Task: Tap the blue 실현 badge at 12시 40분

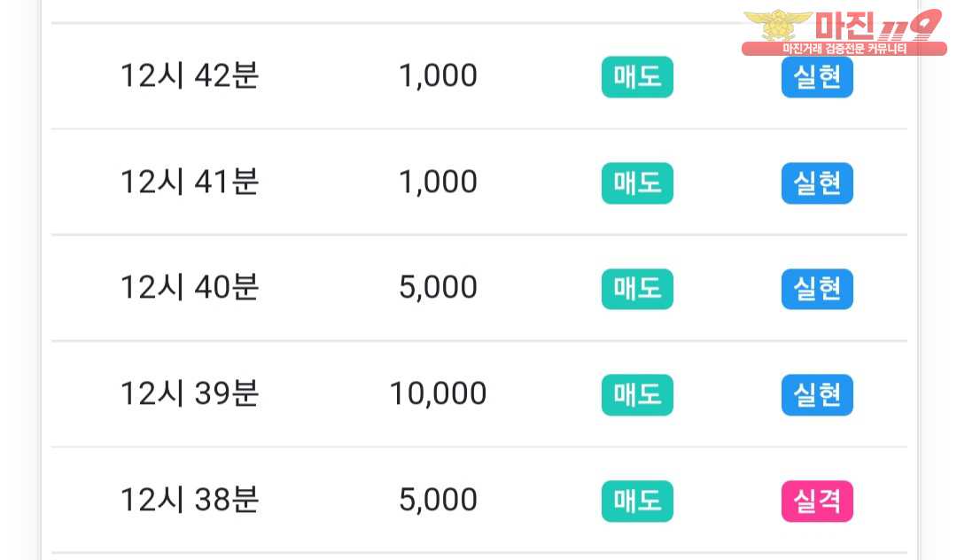Action: click(817, 289)
